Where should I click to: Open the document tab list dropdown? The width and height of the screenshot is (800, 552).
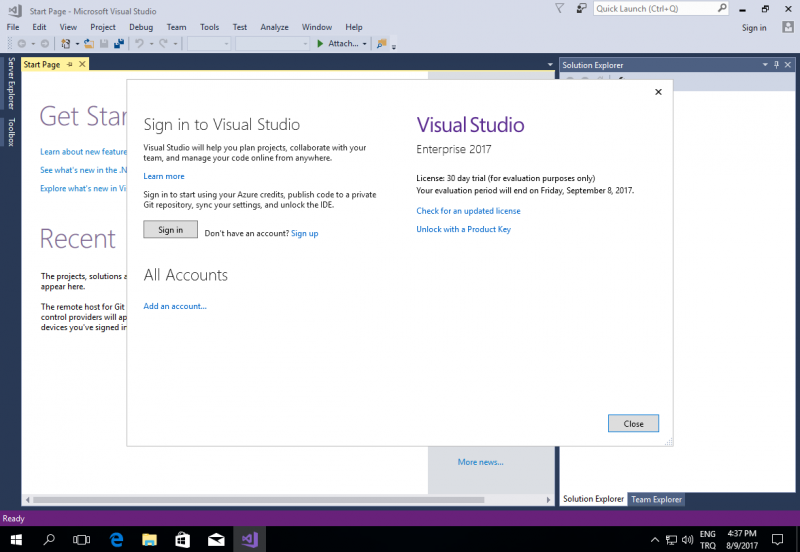[550, 65]
